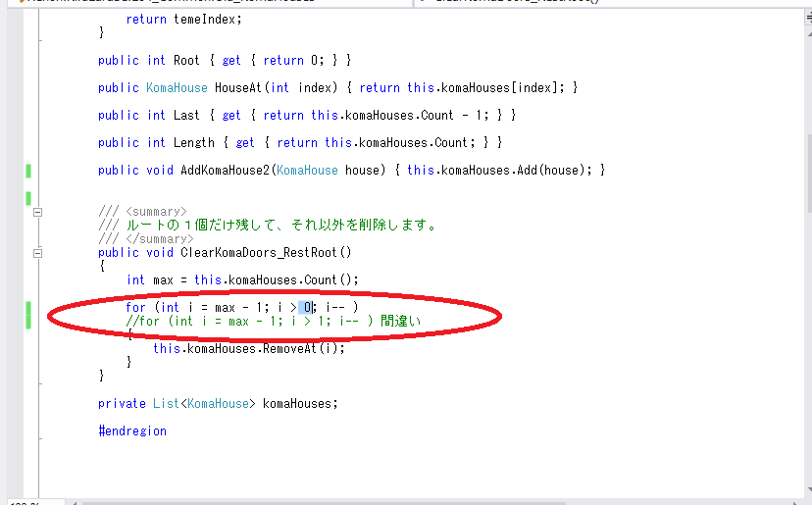Click '間違い' text in the comment
The height and width of the screenshot is (505, 812).
coord(400,321)
